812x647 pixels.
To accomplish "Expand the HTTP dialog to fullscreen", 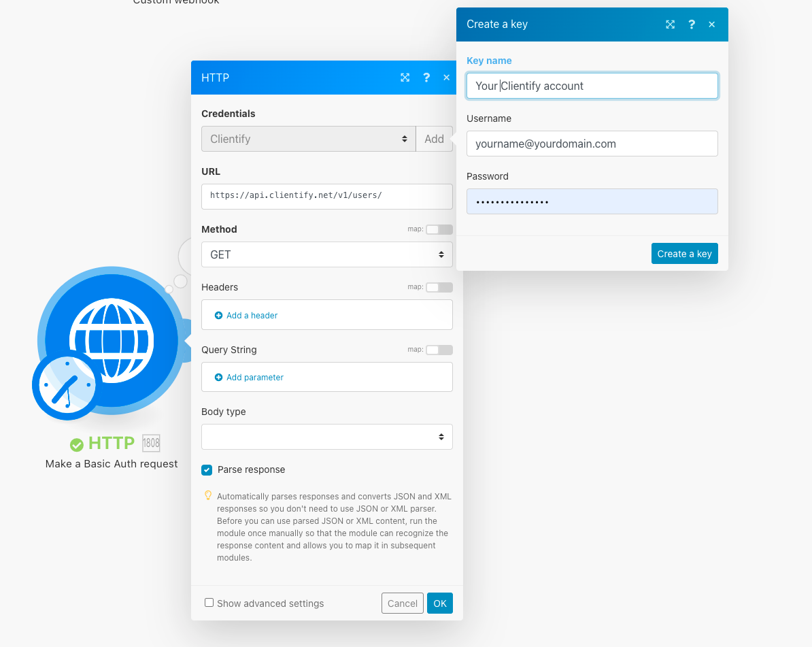I will 405,78.
